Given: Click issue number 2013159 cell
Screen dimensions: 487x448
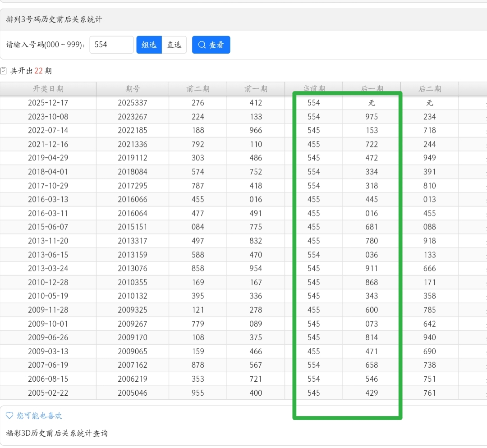Looking at the screenshot, I should point(133,255).
